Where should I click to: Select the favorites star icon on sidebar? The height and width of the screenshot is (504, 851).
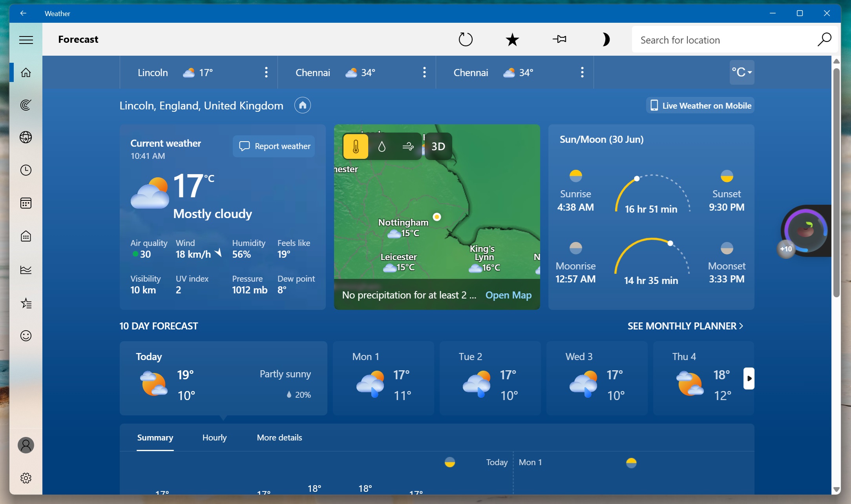pyautogui.click(x=26, y=303)
